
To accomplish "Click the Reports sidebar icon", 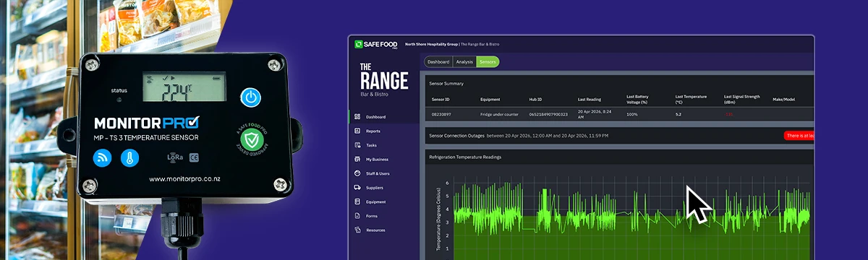I will 357,131.
